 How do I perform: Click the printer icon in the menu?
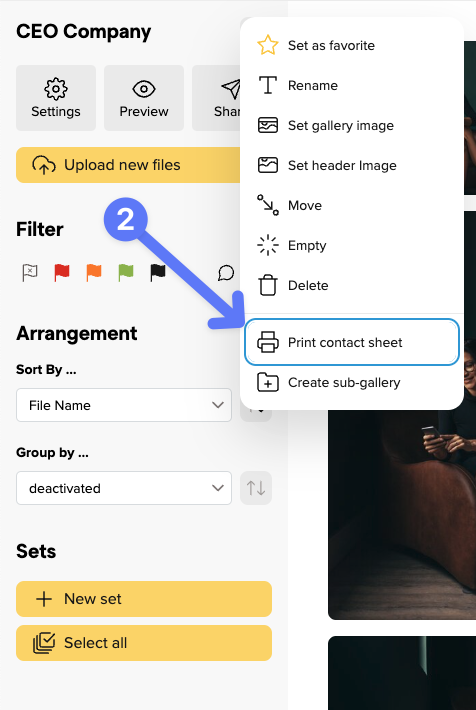tap(268, 342)
